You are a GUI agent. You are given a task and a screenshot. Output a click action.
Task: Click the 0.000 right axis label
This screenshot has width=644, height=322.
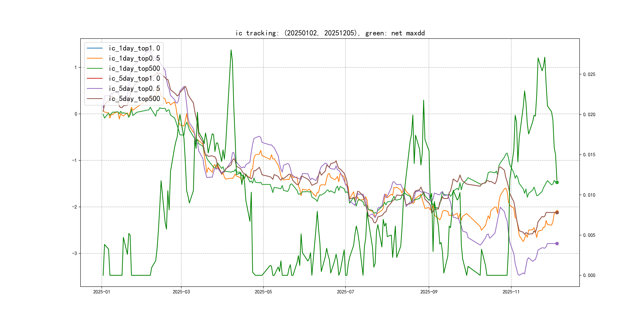pyautogui.click(x=589, y=275)
